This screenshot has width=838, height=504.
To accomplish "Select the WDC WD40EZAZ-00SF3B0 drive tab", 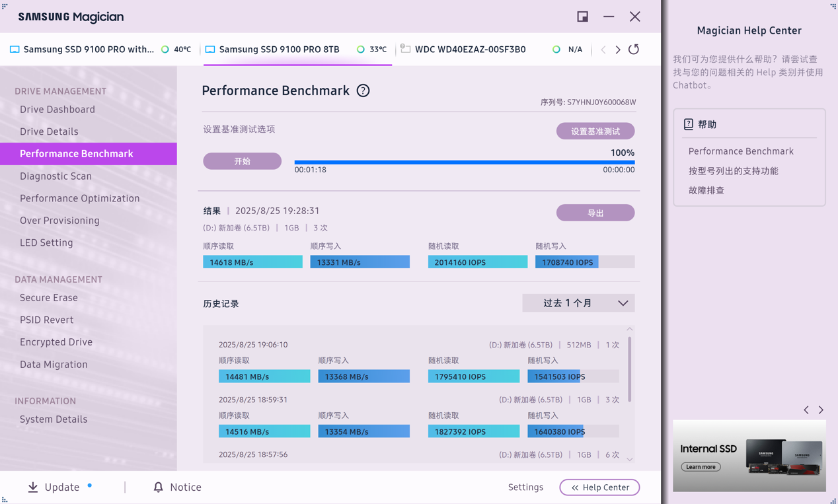I will tap(470, 50).
